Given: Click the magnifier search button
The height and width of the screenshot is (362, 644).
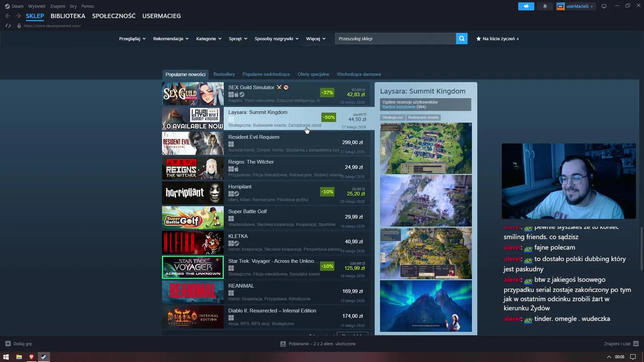Looking at the screenshot, I should 462,39.
